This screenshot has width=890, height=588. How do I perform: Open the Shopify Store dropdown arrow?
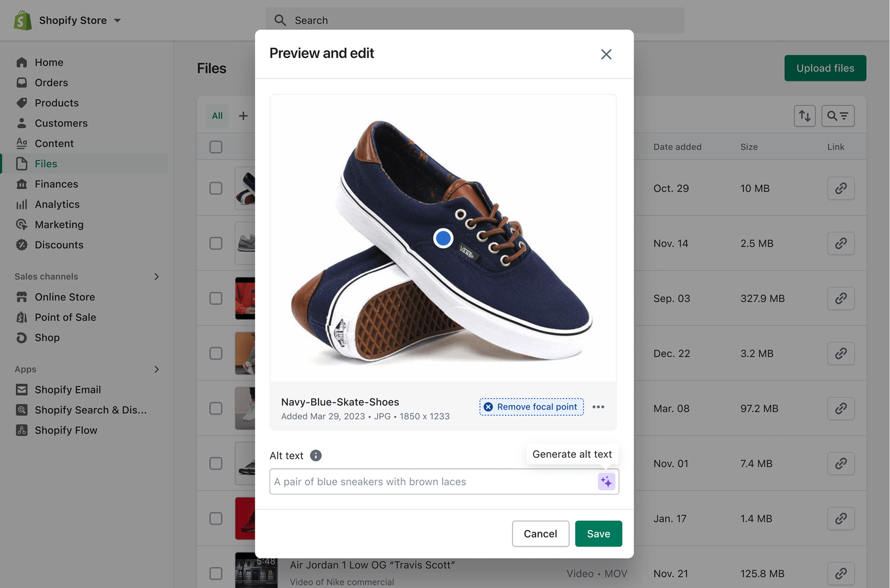point(117,20)
